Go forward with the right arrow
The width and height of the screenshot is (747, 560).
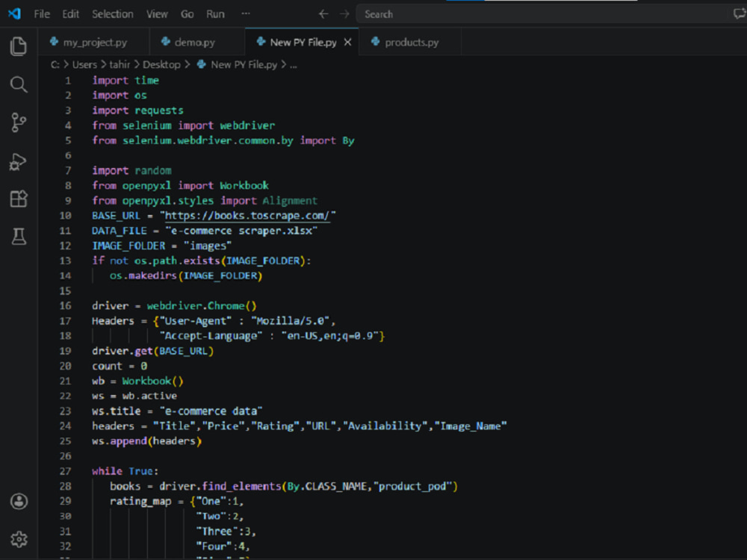point(344,14)
